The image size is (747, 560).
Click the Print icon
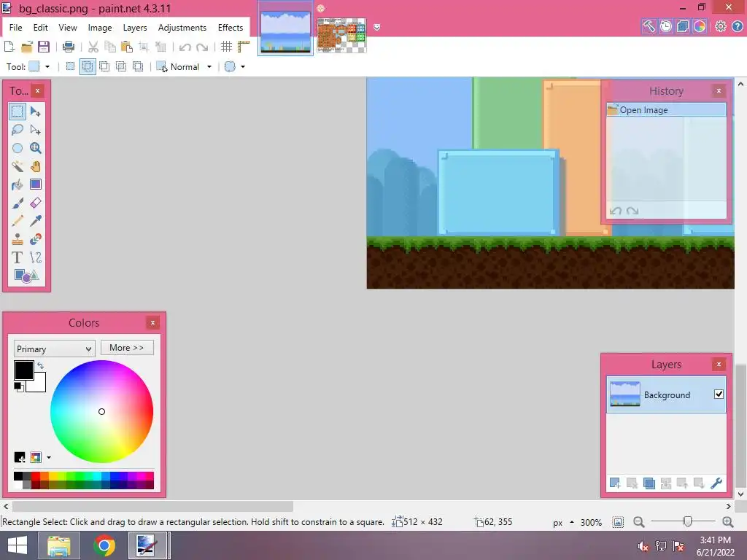tap(69, 47)
